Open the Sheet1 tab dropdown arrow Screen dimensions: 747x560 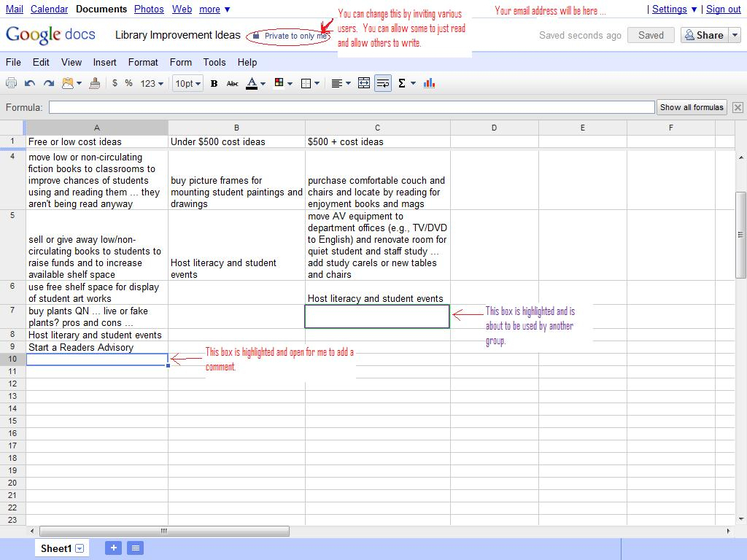tap(80, 548)
